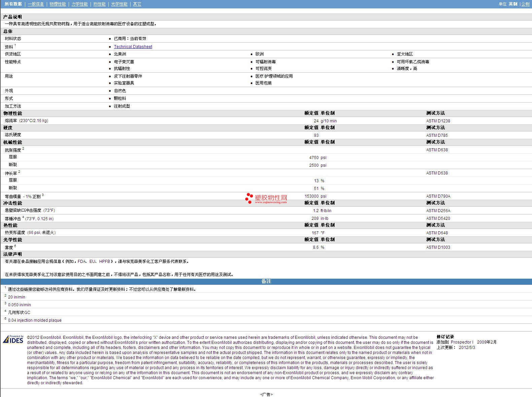This screenshot has height=397, width=532.
Task: Click the 洛氏硬度 row label
Action: pyautogui.click(x=13, y=135)
